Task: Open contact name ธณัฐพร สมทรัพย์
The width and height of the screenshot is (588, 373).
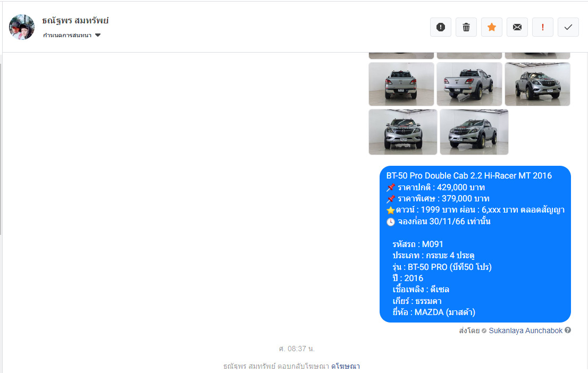Action: click(75, 21)
